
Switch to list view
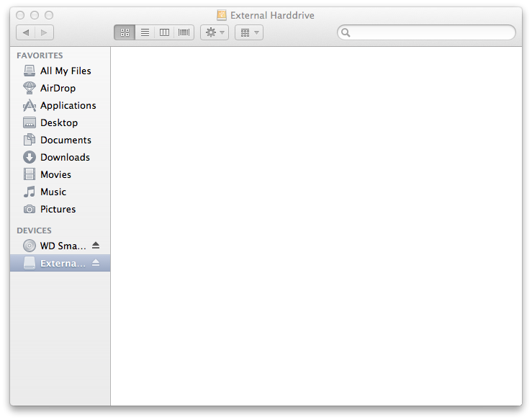(145, 32)
